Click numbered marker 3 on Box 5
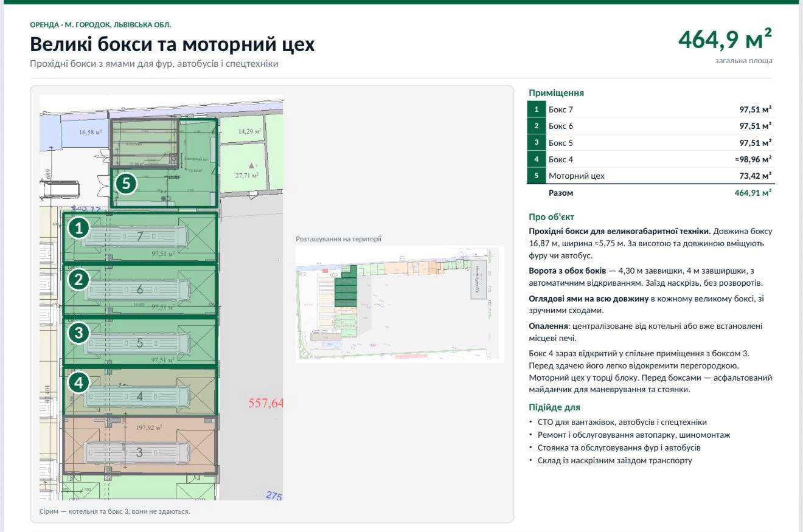 (x=79, y=333)
